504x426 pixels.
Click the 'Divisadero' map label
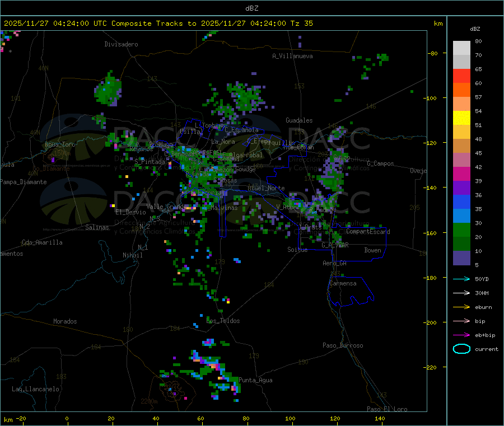(121, 44)
